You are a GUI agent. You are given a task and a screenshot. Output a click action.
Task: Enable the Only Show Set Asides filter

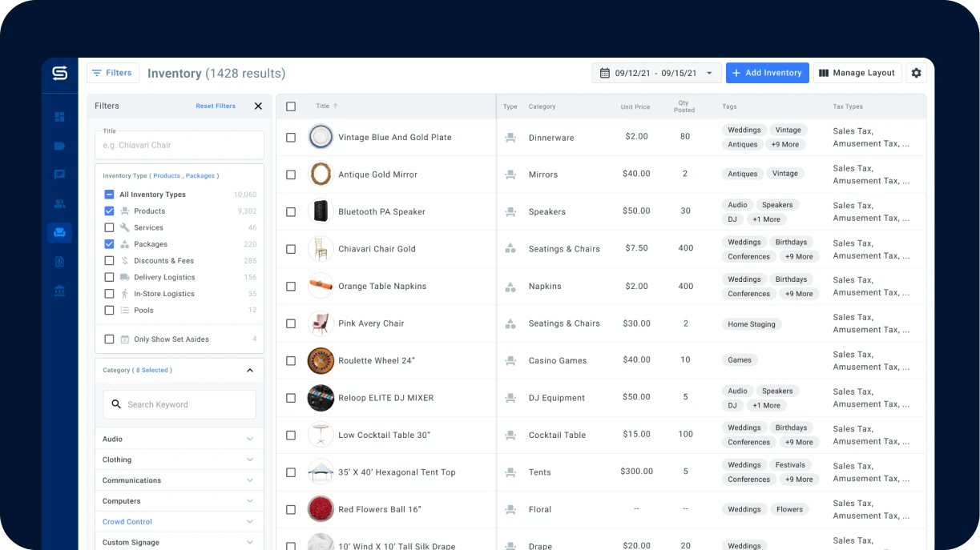pyautogui.click(x=110, y=339)
